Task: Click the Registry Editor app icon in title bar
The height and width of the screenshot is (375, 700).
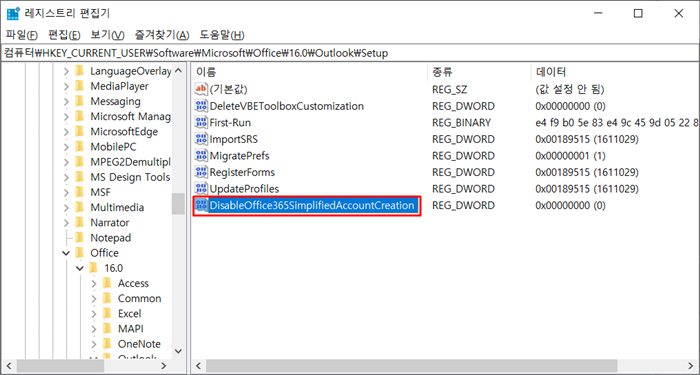Action: click(12, 13)
